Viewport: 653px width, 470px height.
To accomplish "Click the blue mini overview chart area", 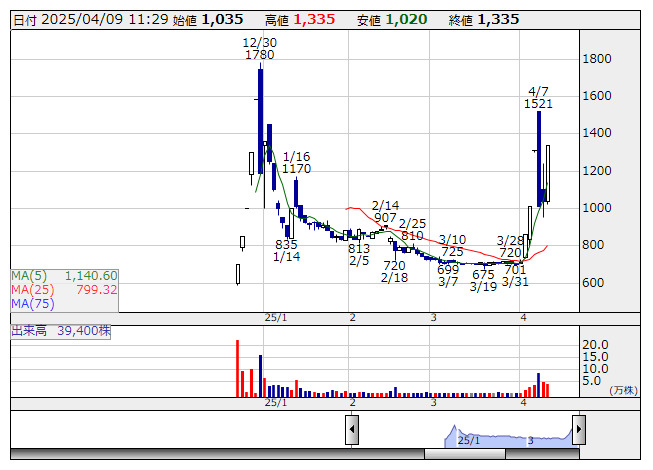I will click(x=465, y=435).
